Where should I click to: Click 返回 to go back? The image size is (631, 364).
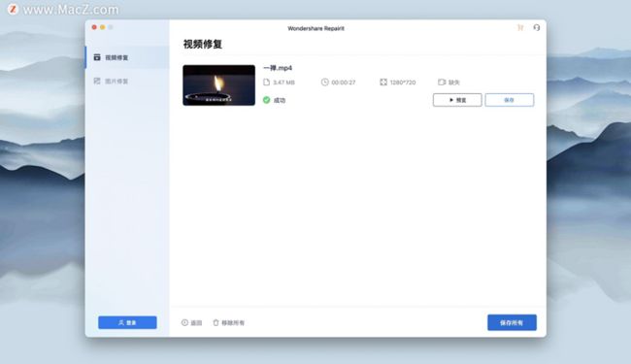191,322
